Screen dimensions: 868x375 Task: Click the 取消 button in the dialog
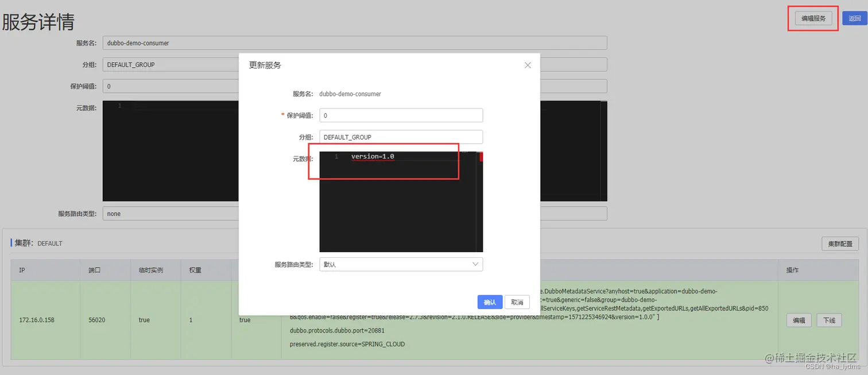click(x=517, y=302)
